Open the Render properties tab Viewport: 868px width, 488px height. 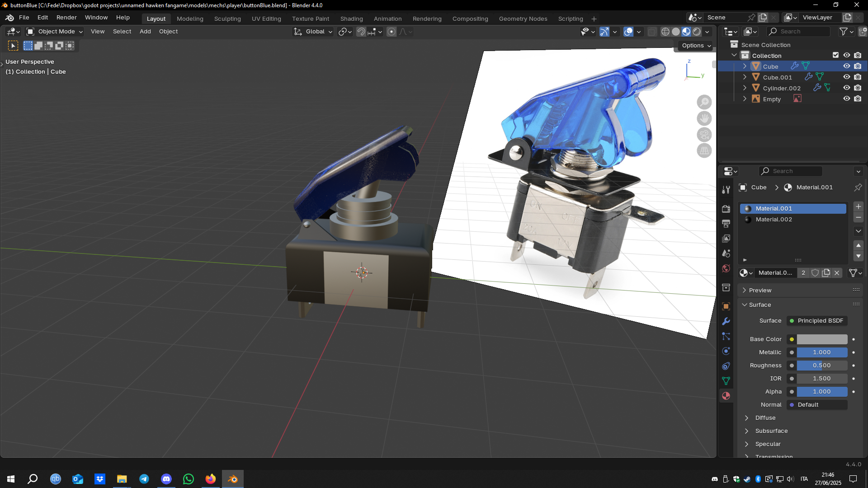coord(726,209)
